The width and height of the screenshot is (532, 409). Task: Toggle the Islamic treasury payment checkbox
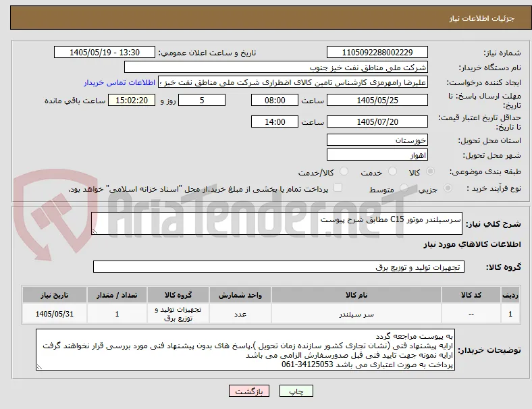[338, 188]
